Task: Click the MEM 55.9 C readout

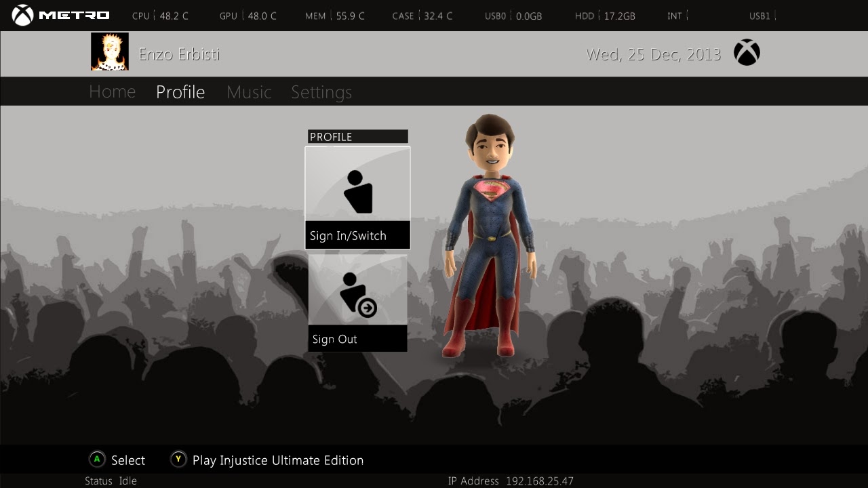Action: point(335,16)
